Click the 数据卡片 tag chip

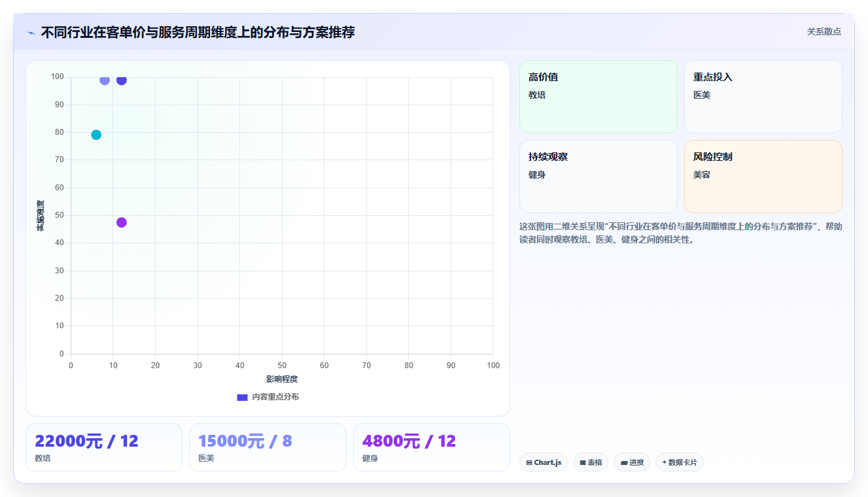click(680, 462)
